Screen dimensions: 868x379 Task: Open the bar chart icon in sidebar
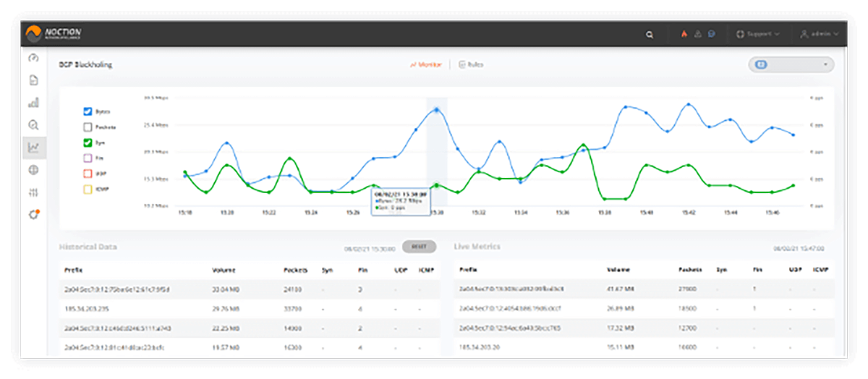(x=33, y=103)
